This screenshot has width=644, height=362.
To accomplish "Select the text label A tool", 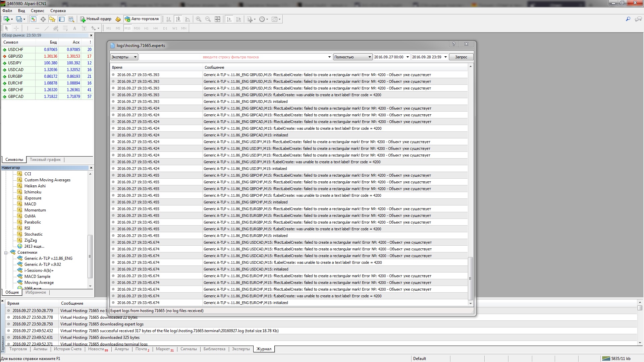I will tap(74, 28).
